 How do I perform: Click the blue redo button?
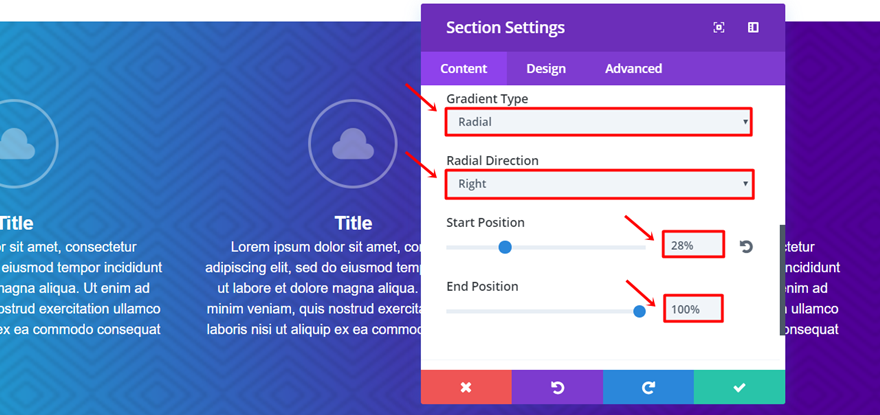(648, 387)
